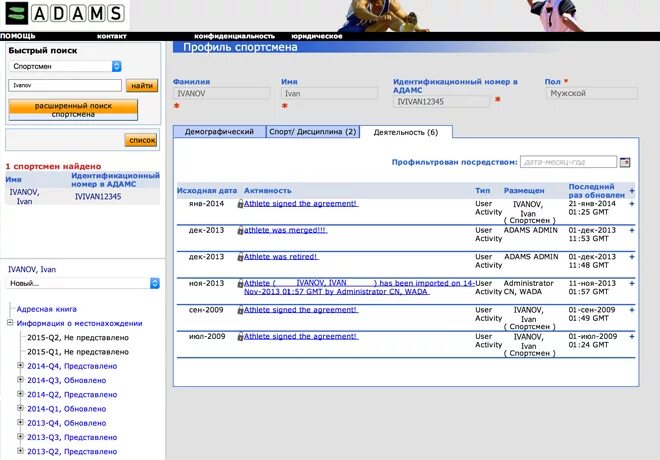Viewport: 660px width, 460px height.
Task: Sort by the Активность column header
Action: point(268,191)
